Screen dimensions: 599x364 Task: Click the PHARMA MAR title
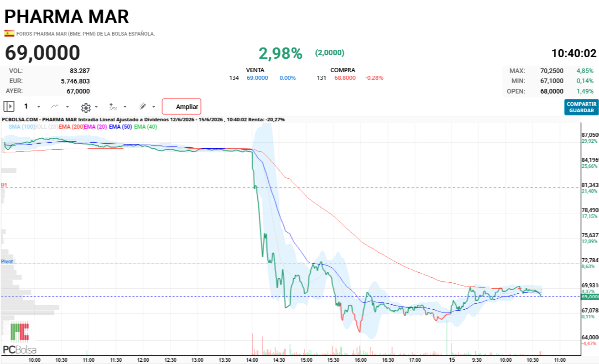(x=67, y=16)
